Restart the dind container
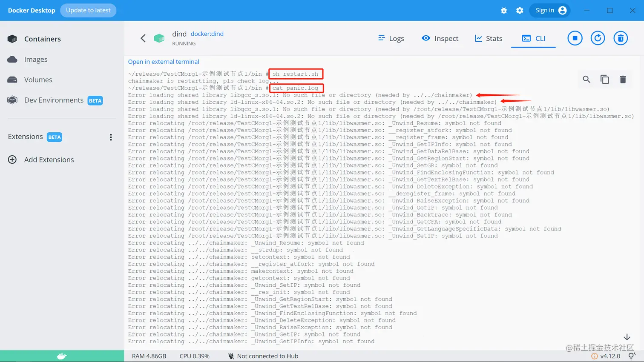This screenshot has width=644, height=362. (x=598, y=38)
